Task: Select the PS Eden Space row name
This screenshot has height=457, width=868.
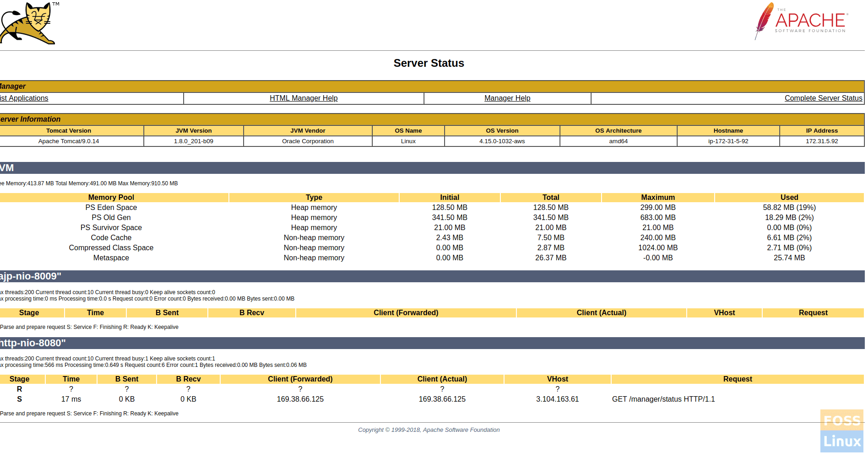Action: click(111, 208)
